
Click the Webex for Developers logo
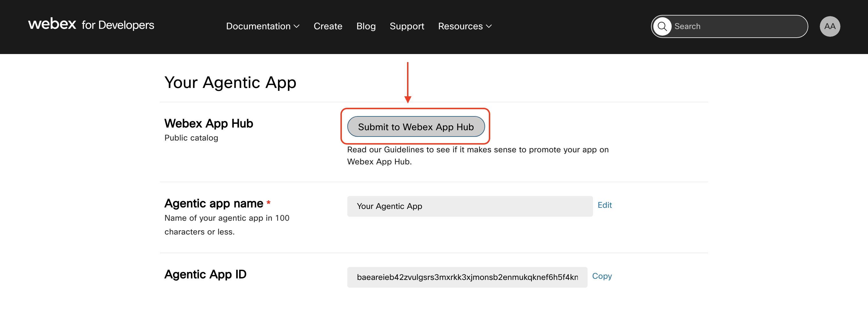click(x=91, y=25)
